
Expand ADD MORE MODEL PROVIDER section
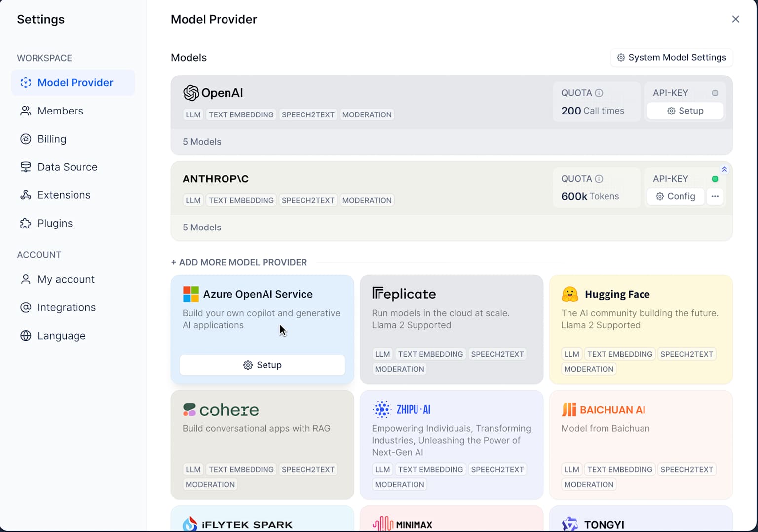[239, 262]
